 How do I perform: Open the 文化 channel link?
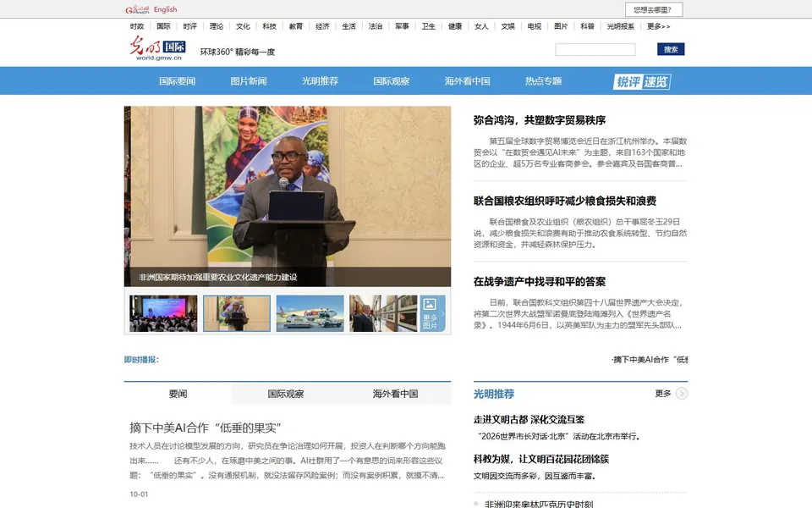pos(243,26)
